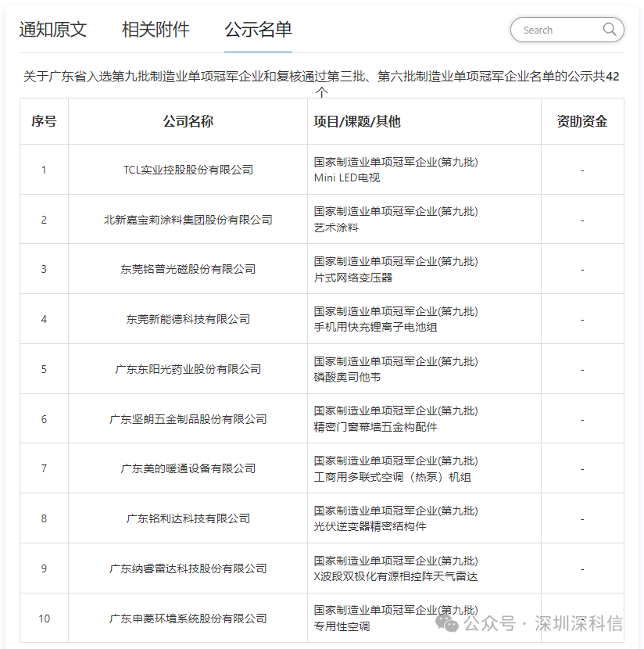The height and width of the screenshot is (649, 644).
Task: Click the 序号 column header
Action: 44,121
